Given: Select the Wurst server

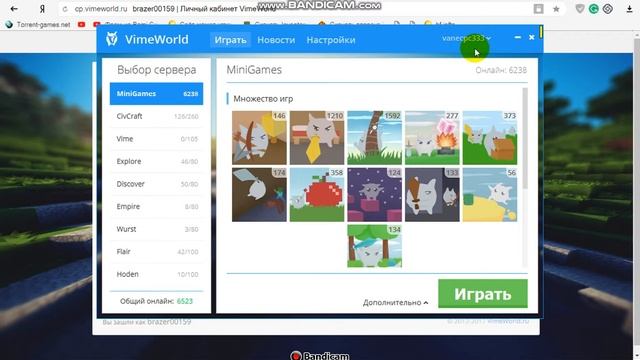Looking at the screenshot, I should 156,229.
